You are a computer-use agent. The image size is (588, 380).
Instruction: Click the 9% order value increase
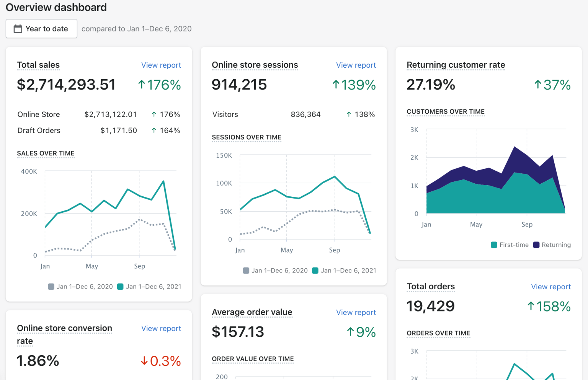361,332
